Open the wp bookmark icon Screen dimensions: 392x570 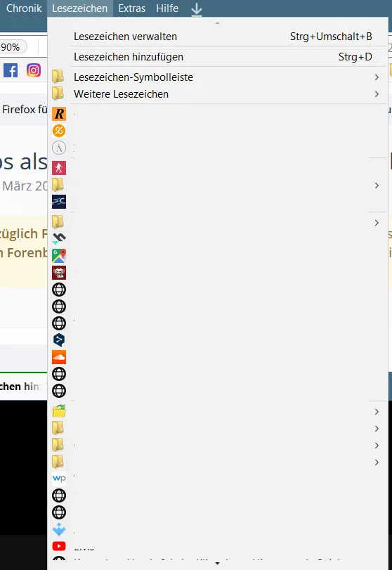point(59,479)
